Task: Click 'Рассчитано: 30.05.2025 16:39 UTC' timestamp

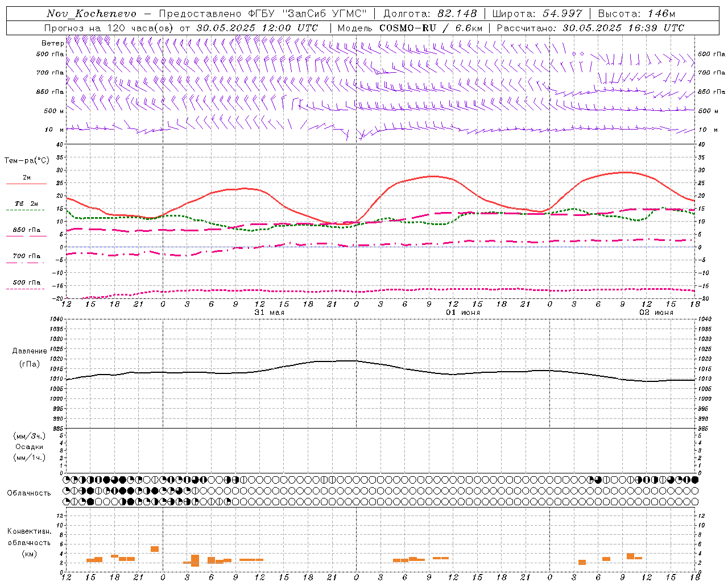Action: 590,28
